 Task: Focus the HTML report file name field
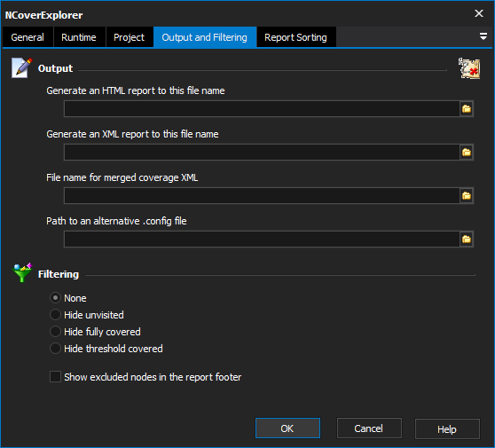[x=262, y=109]
